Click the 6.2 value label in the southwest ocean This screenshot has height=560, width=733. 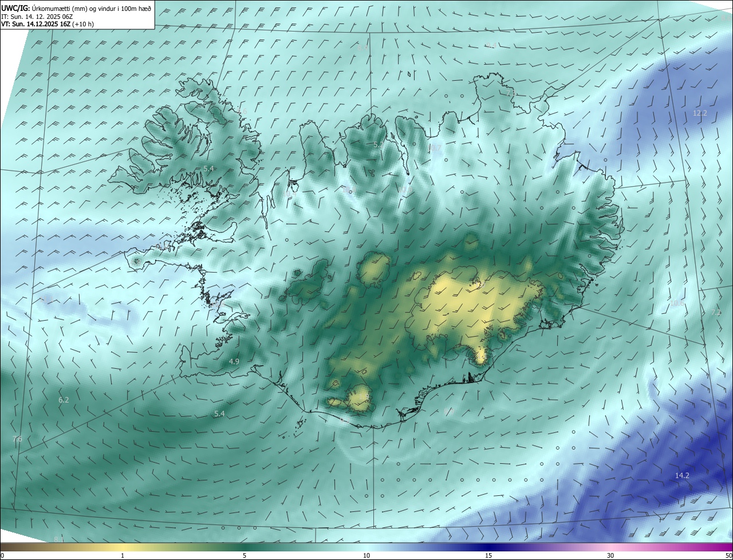(x=64, y=400)
